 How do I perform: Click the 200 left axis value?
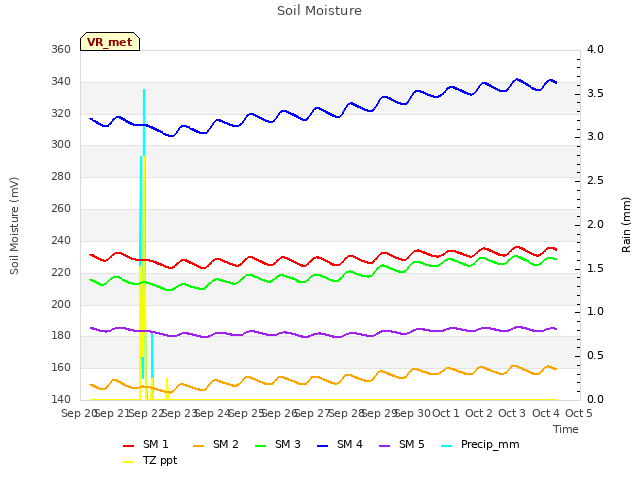[x=61, y=304]
